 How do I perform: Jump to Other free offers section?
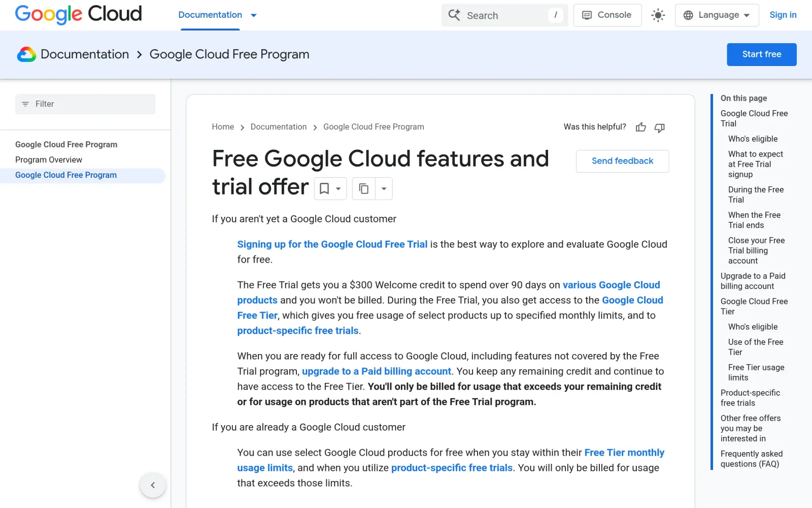click(x=751, y=428)
